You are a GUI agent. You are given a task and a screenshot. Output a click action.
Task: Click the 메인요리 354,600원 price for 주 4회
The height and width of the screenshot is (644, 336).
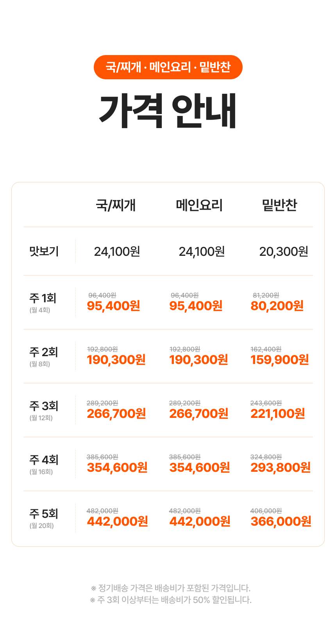(x=200, y=467)
